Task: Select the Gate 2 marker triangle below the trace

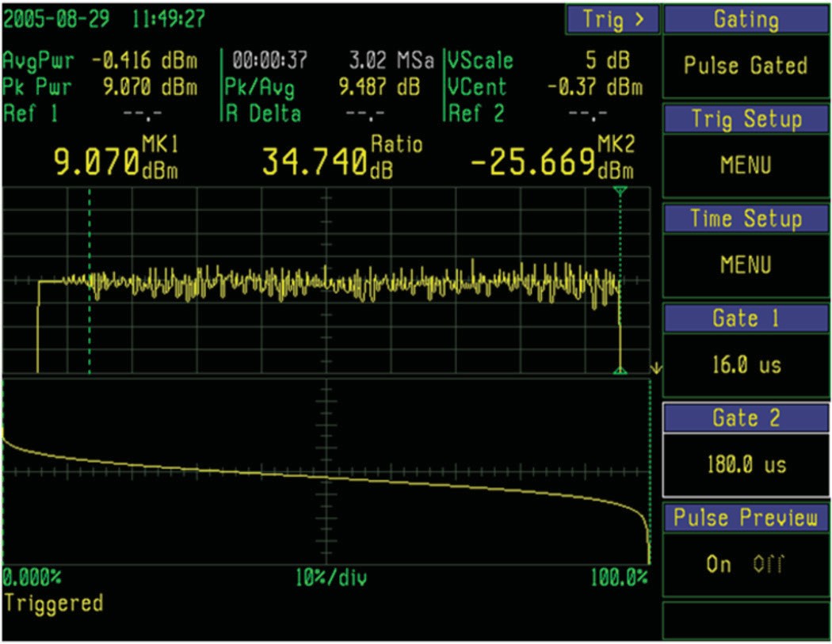Action: pos(620,370)
